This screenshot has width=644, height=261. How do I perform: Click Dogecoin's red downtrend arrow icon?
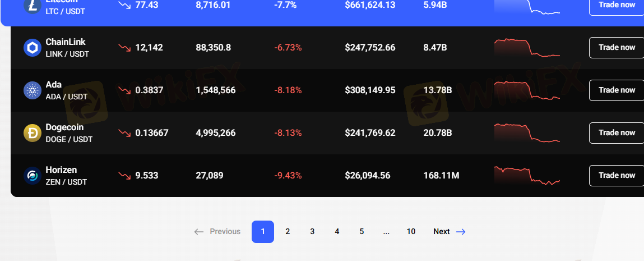pyautogui.click(x=124, y=133)
